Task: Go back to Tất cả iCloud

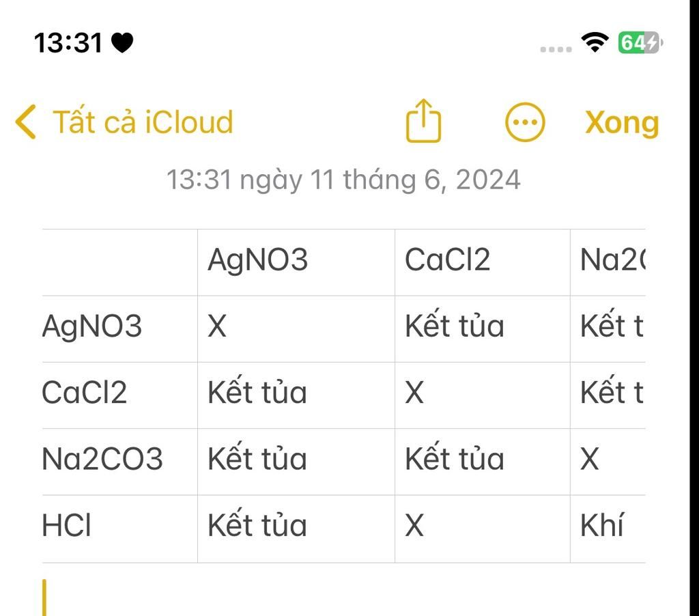Action: (142, 123)
